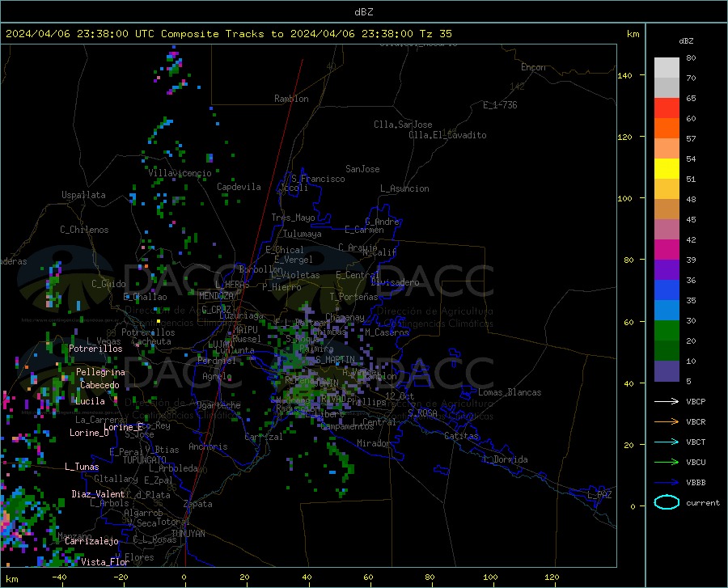Click the Lomas_Blancas map label
Viewport: 728px width, 588px height.
click(510, 392)
